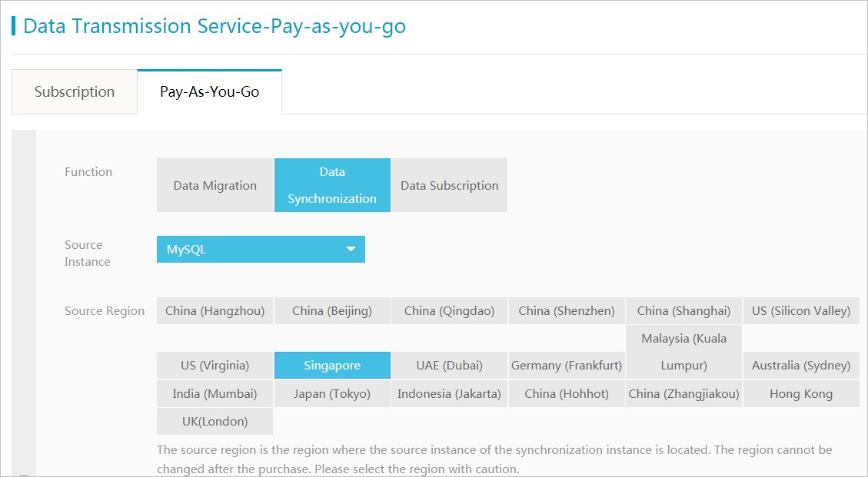Select China (Hohhot) region

(x=567, y=394)
